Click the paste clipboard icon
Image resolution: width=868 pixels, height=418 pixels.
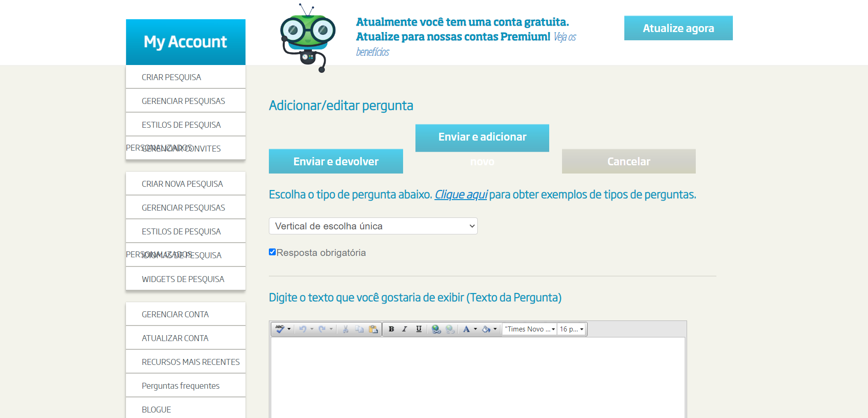coord(373,329)
